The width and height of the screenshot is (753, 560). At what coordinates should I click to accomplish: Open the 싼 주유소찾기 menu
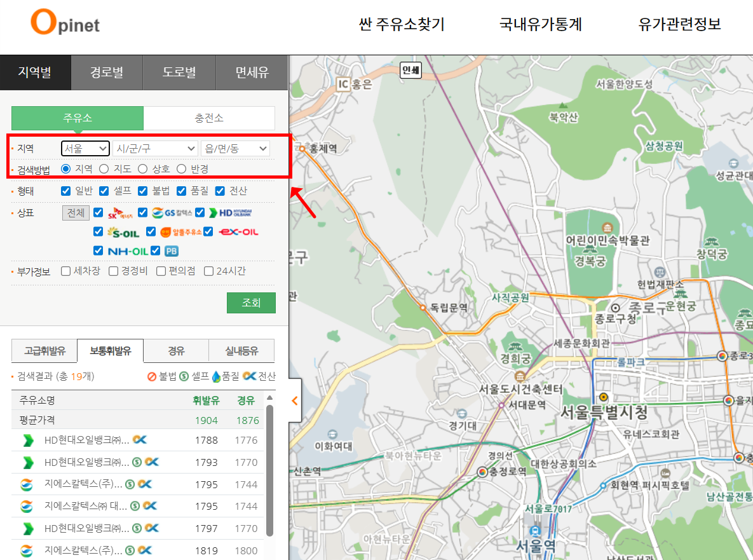click(402, 24)
